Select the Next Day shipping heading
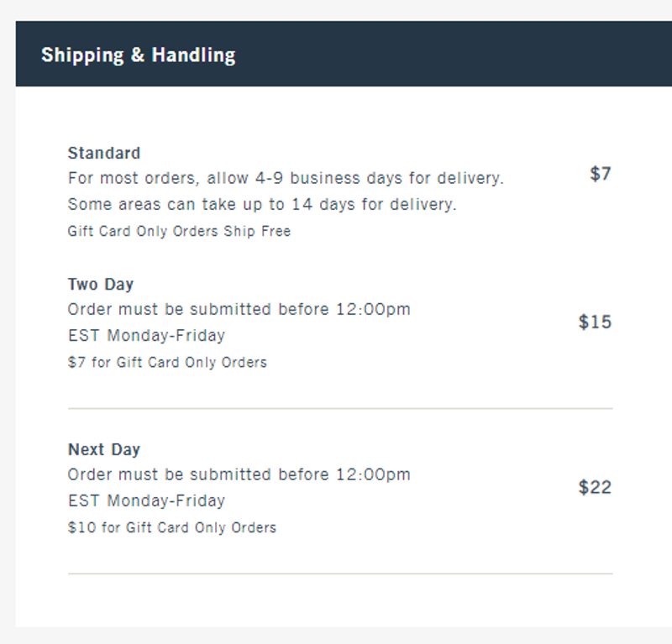This screenshot has width=672, height=644. (104, 450)
